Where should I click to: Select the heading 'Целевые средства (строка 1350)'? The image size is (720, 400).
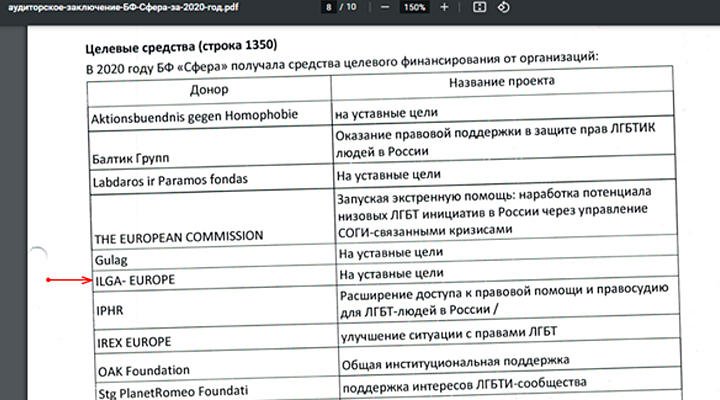[181, 46]
